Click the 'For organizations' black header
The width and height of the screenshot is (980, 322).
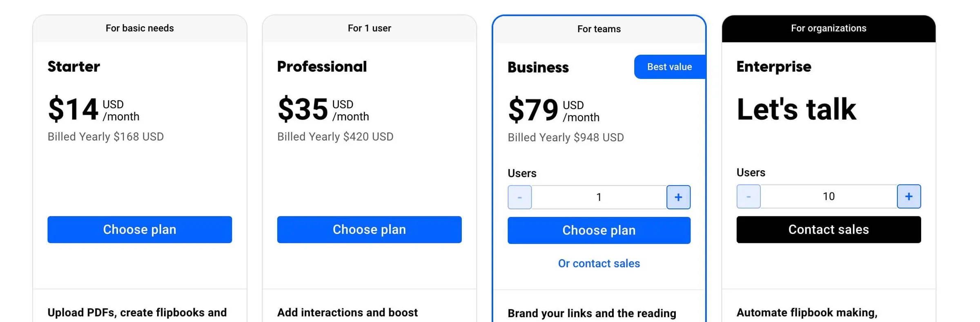coord(829,29)
